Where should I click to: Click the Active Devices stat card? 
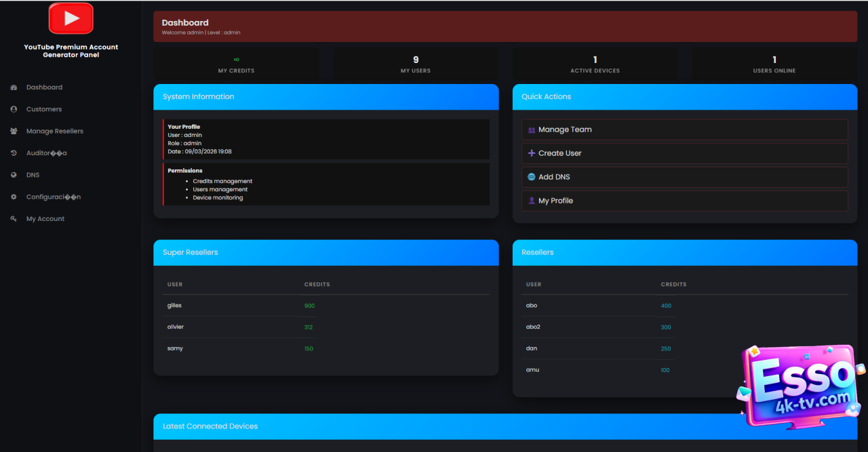click(595, 64)
